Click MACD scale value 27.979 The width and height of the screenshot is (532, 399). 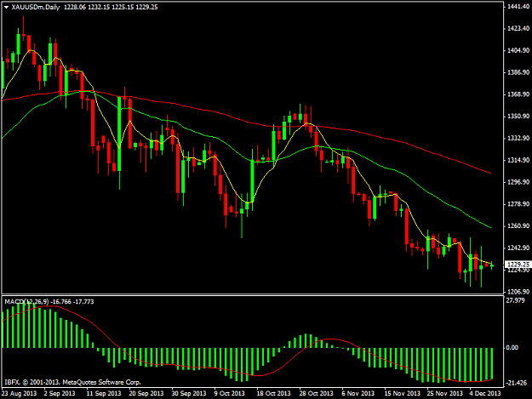(515, 300)
